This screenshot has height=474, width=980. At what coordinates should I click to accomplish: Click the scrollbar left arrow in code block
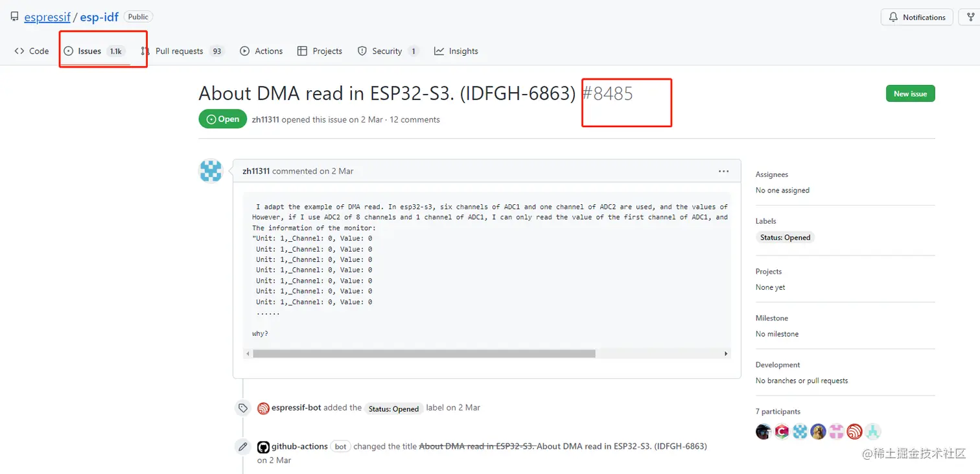click(248, 354)
